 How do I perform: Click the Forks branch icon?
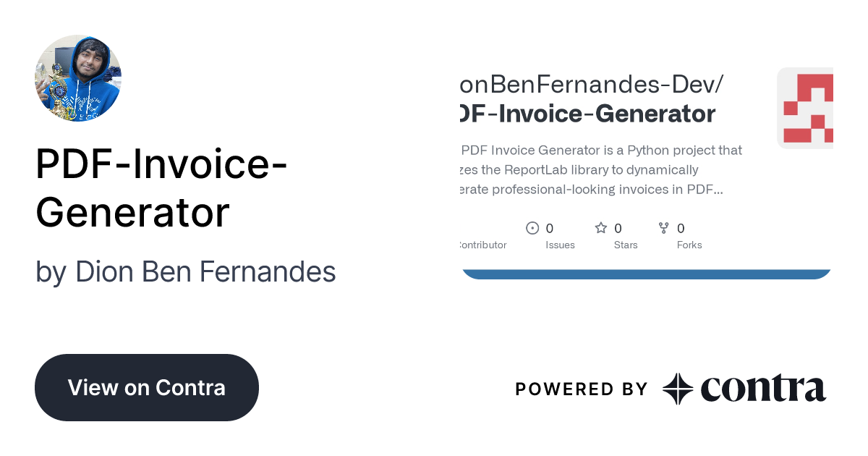[x=664, y=228]
